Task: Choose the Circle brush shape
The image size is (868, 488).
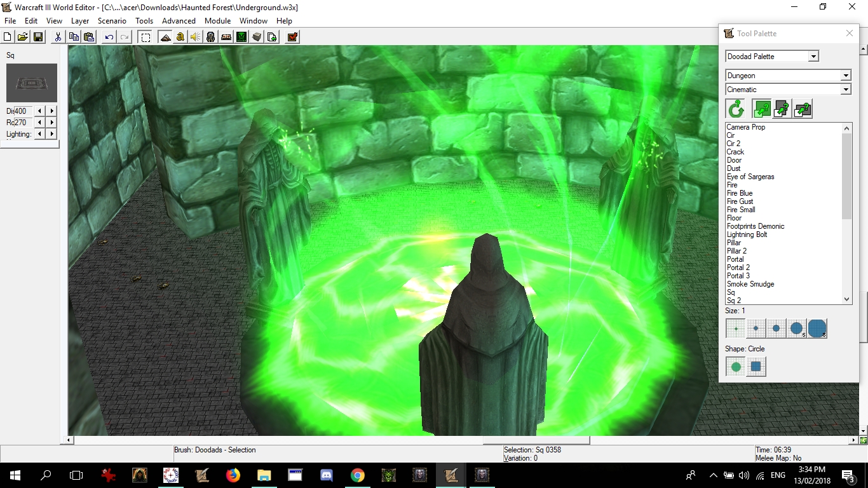Action: click(736, 367)
